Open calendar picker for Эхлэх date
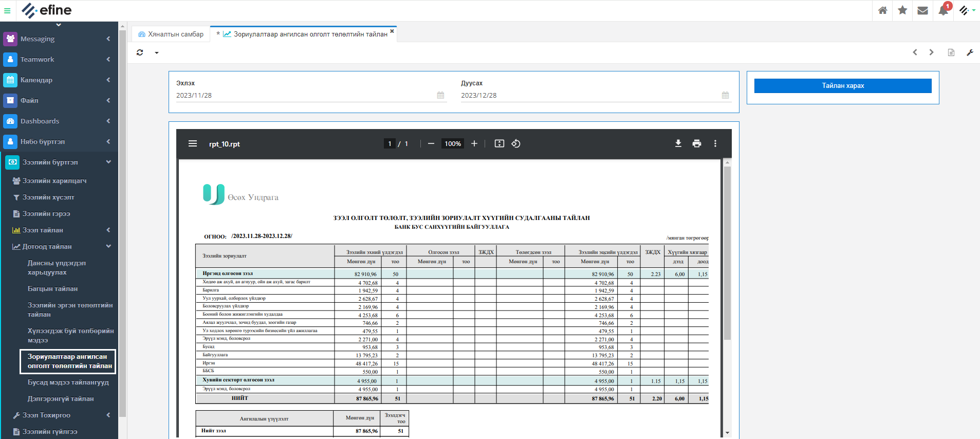 pyautogui.click(x=440, y=95)
